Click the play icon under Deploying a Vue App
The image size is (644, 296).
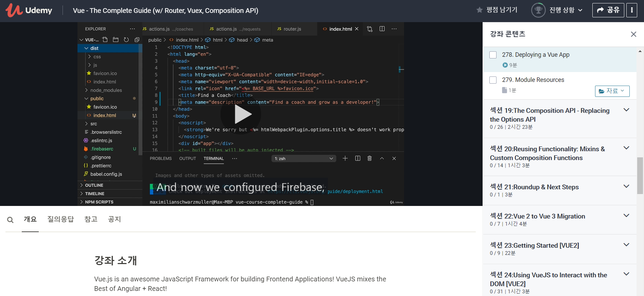pyautogui.click(x=505, y=65)
